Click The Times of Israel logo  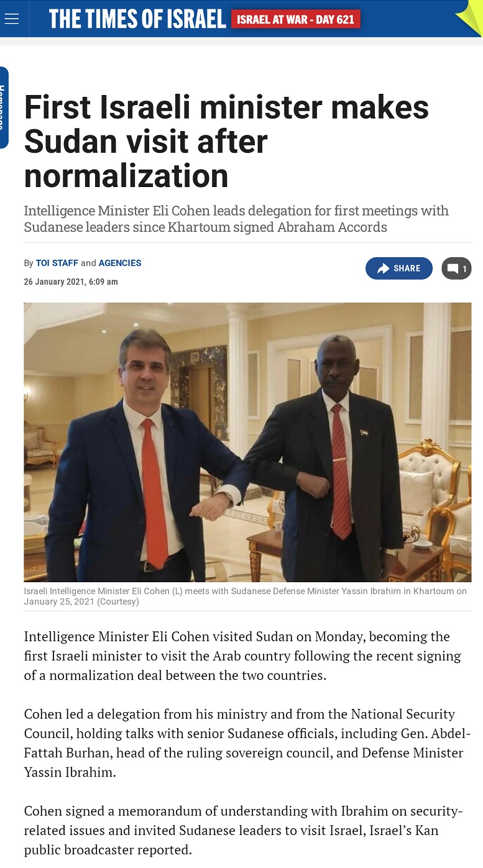pyautogui.click(x=137, y=19)
